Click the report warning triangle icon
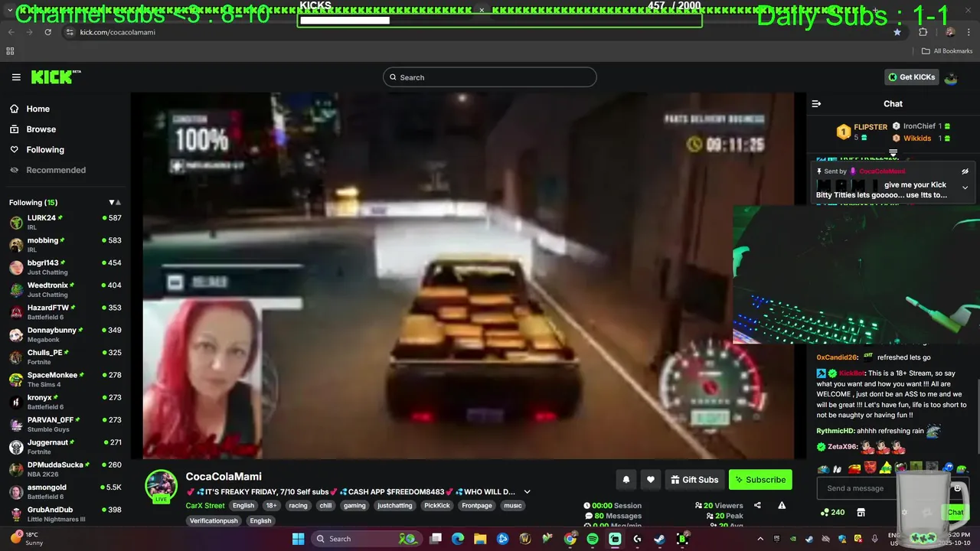Viewport: 980px width, 551px height. coord(782,505)
